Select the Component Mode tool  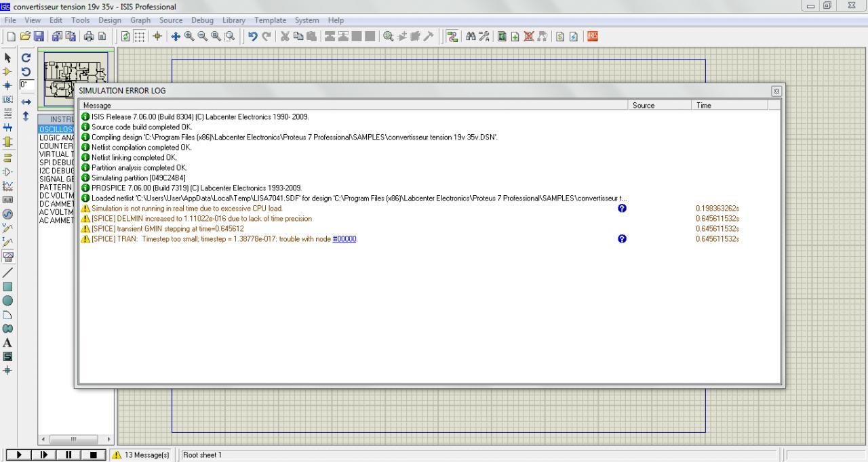8,71
